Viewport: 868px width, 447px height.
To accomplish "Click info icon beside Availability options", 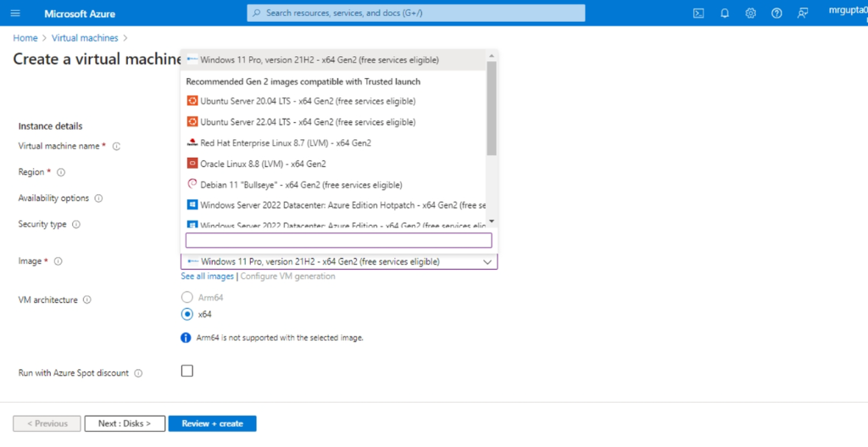I will point(98,198).
